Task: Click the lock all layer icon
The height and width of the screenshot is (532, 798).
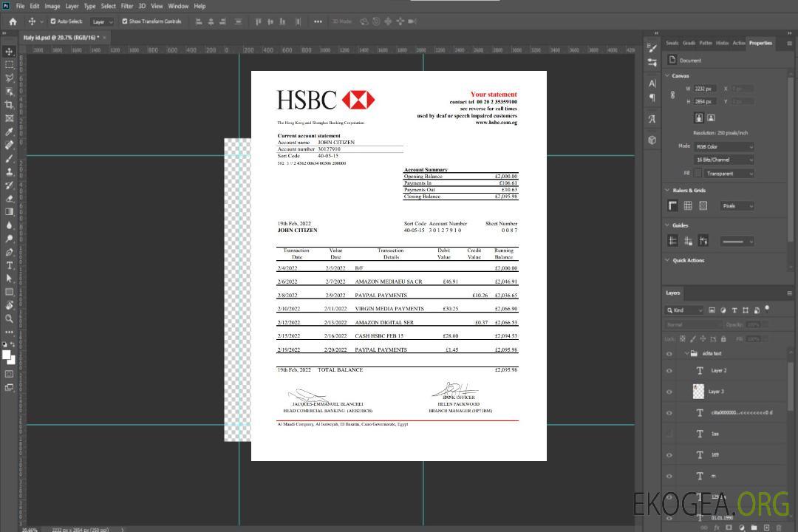Action: (723, 338)
